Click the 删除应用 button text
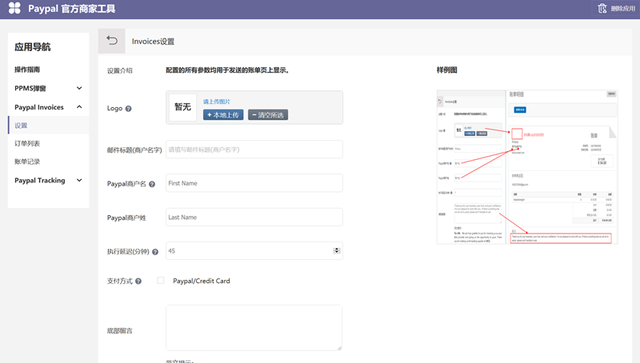Viewport: 640px width, 363px height. pyautogui.click(x=622, y=9)
